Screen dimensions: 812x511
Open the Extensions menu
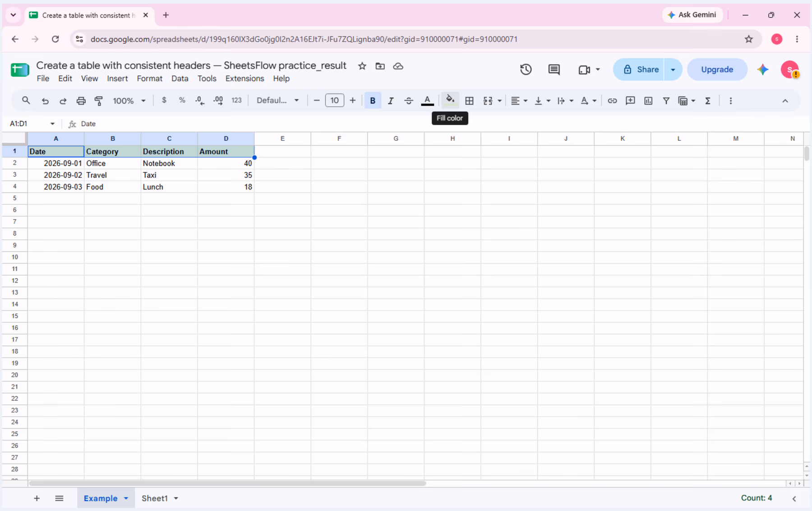(245, 79)
